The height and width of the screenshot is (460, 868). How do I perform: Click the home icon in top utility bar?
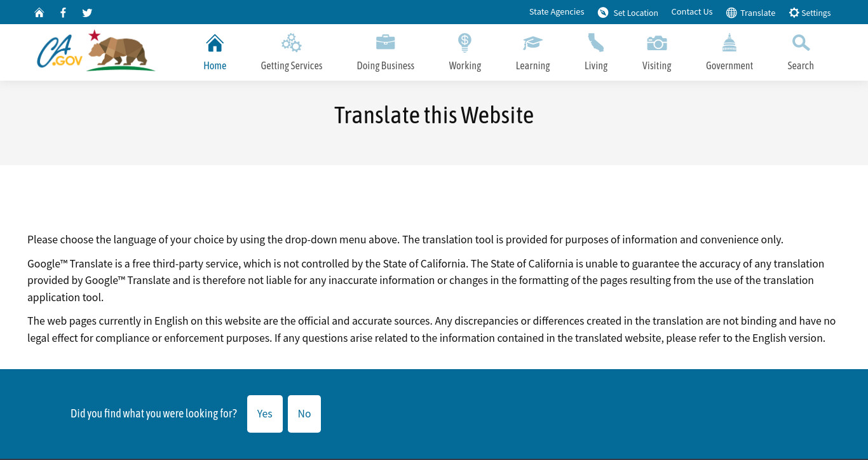click(39, 13)
